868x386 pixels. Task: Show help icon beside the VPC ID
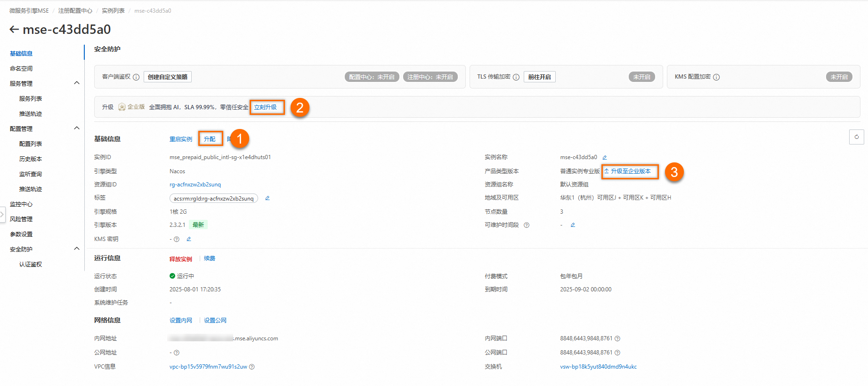point(252,367)
